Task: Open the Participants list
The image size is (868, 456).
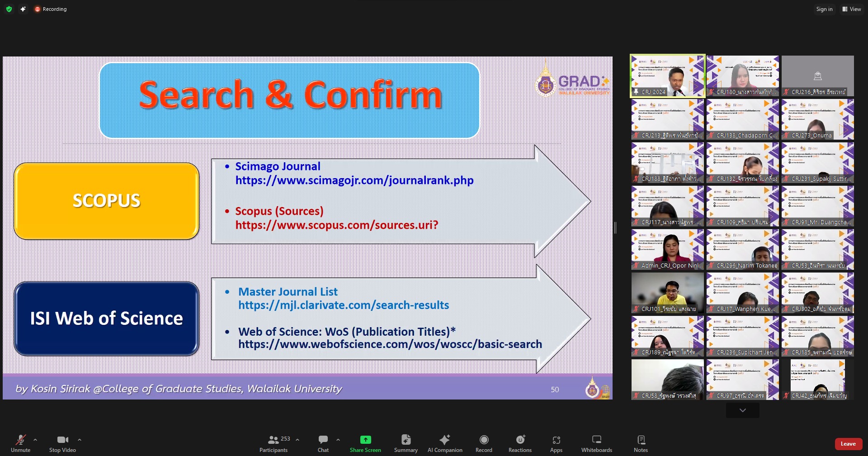Action: pos(274,443)
